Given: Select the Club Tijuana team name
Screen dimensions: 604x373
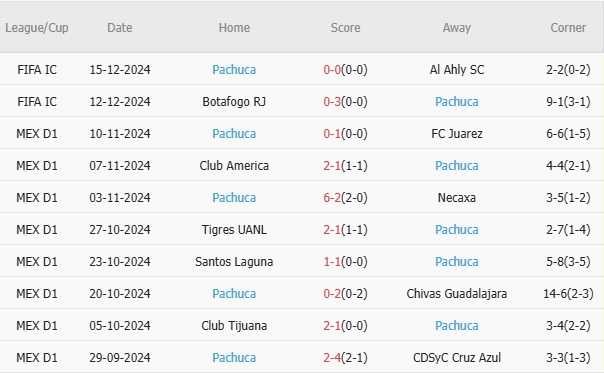Looking at the screenshot, I should click(x=234, y=326).
